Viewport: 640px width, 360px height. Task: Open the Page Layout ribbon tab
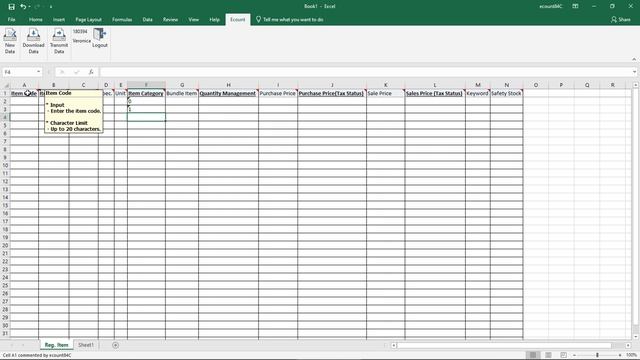pyautogui.click(x=89, y=20)
